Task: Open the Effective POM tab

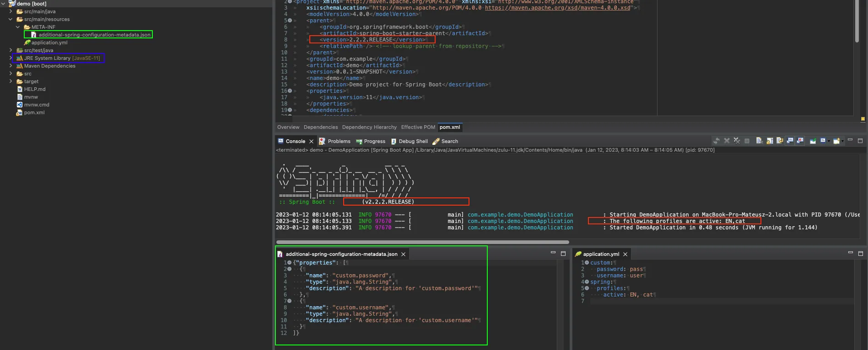Action: [x=418, y=127]
